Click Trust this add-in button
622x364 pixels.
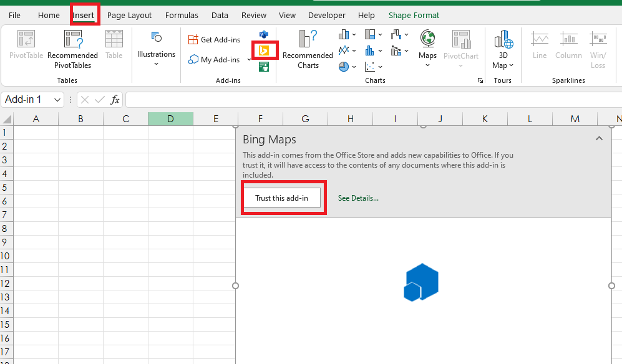281,198
